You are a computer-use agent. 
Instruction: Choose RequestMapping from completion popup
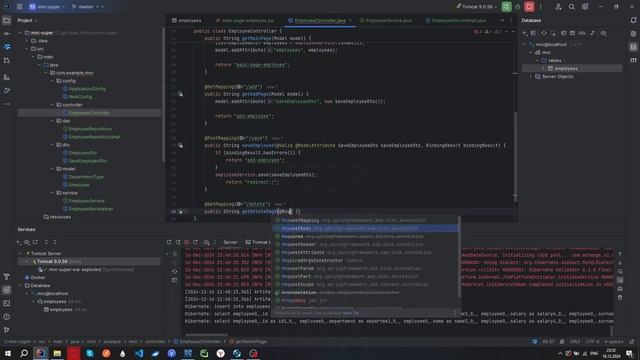coord(365,220)
